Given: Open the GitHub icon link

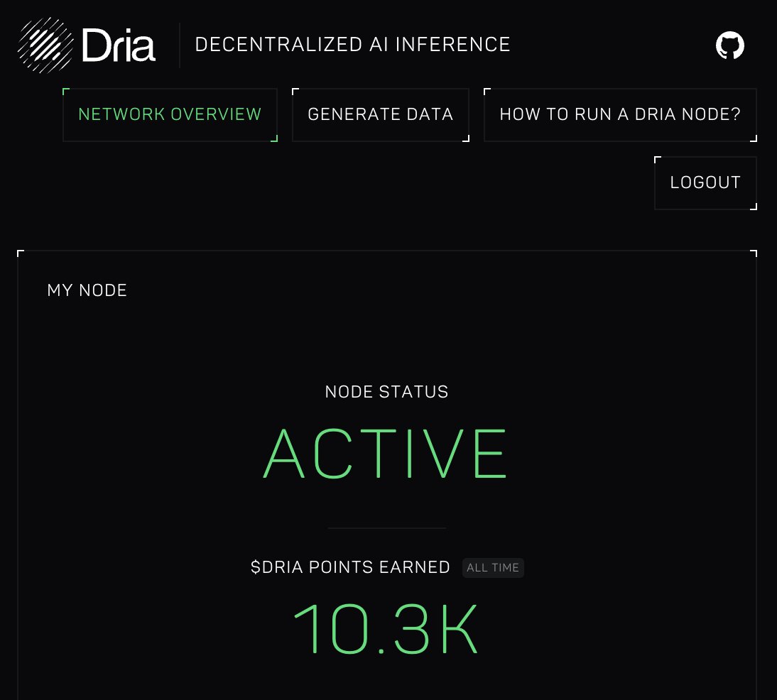Looking at the screenshot, I should click(x=729, y=45).
